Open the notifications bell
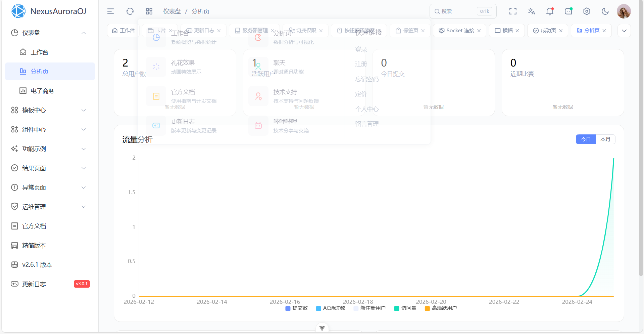Screen dimensions: 644x334 (x=550, y=11)
